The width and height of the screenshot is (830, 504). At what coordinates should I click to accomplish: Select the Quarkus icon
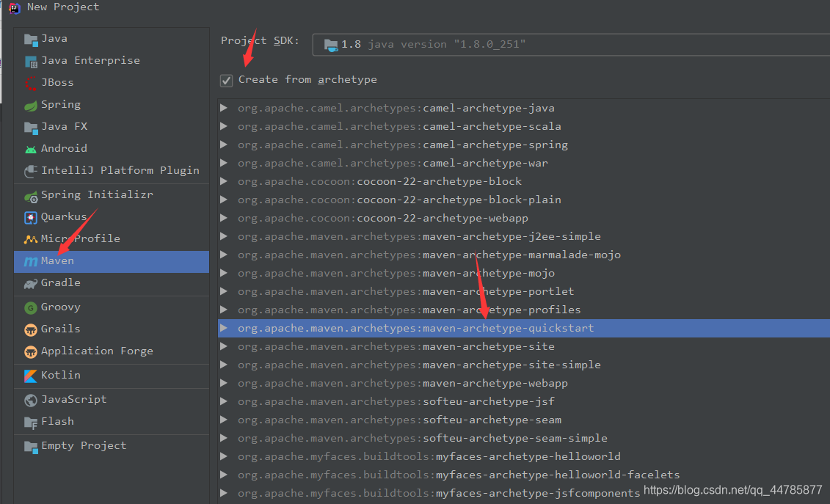click(x=31, y=218)
